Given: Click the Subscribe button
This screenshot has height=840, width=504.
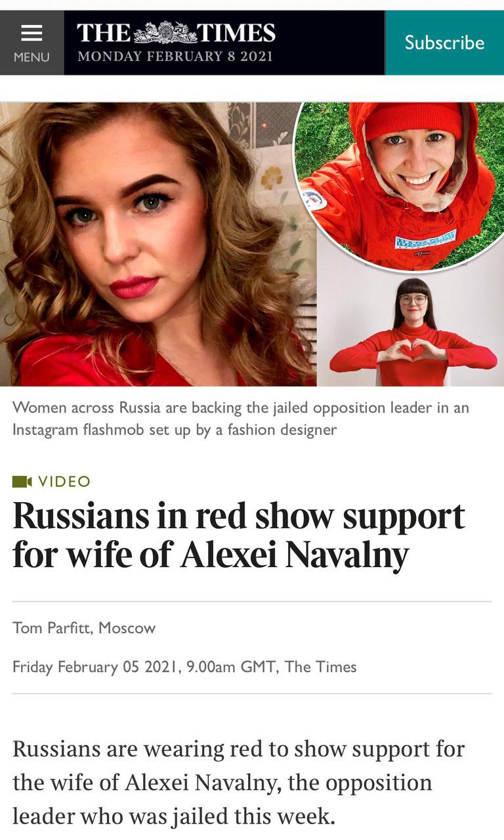Looking at the screenshot, I should [x=444, y=43].
